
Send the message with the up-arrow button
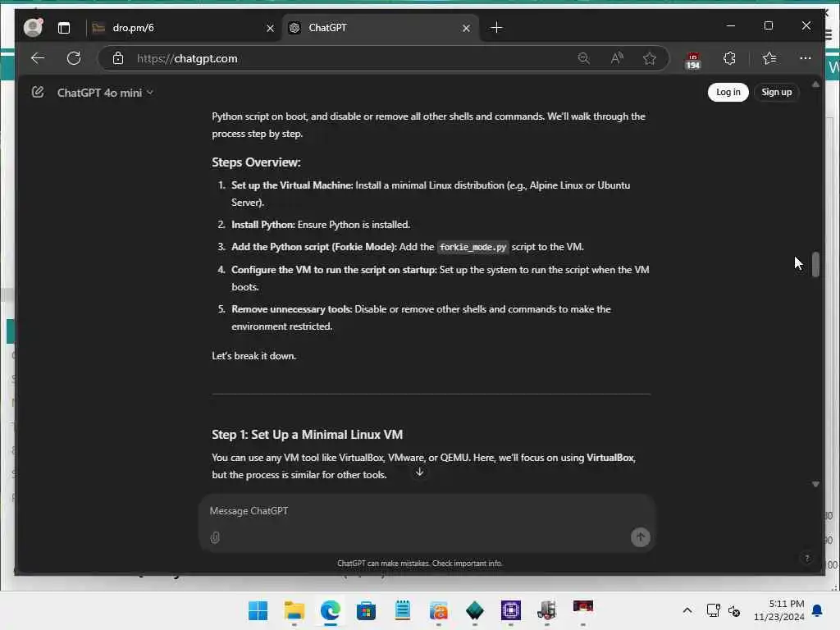point(640,536)
